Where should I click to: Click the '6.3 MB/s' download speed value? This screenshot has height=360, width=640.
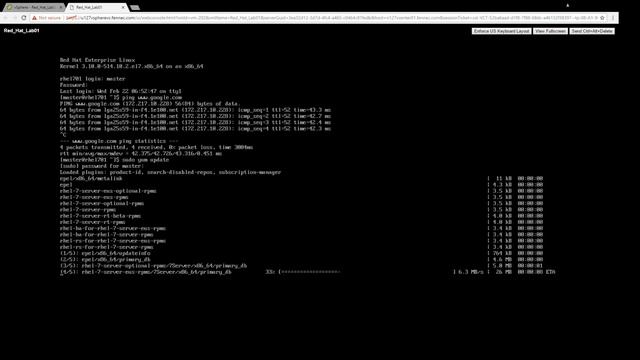[471, 272]
